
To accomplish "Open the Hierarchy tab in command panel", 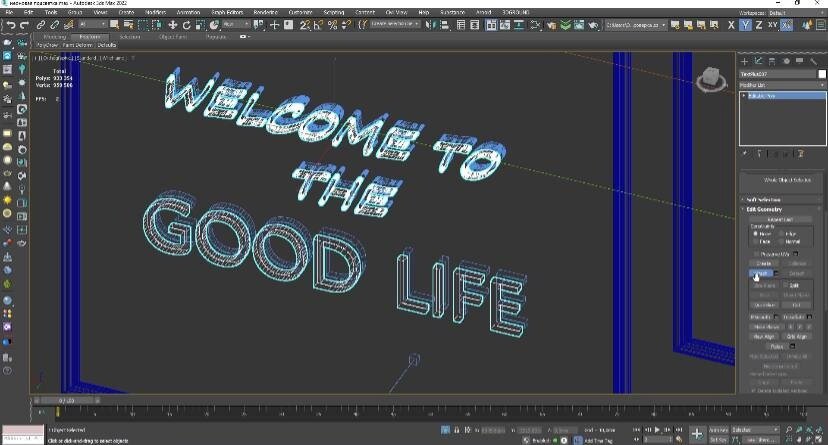I will [x=772, y=61].
